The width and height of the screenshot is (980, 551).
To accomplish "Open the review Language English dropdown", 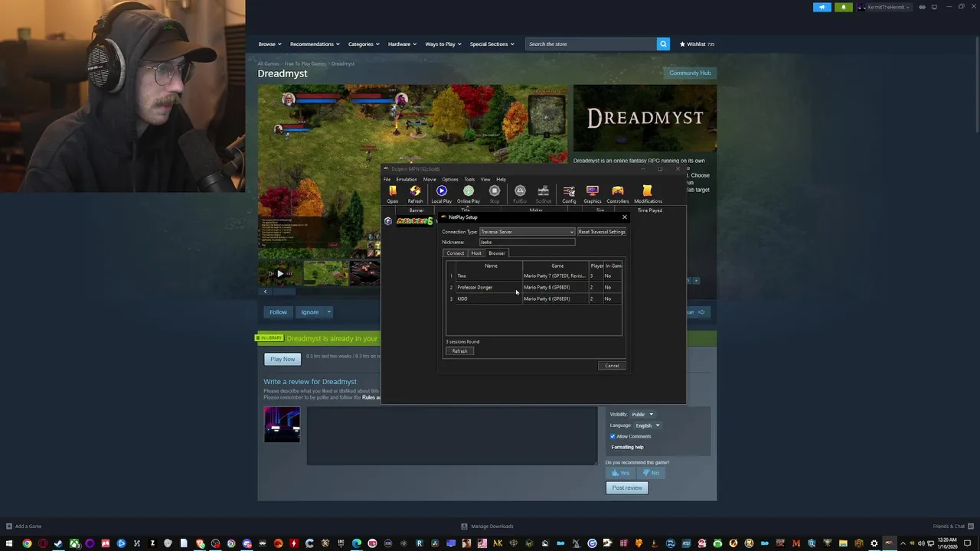I will [x=647, y=425].
